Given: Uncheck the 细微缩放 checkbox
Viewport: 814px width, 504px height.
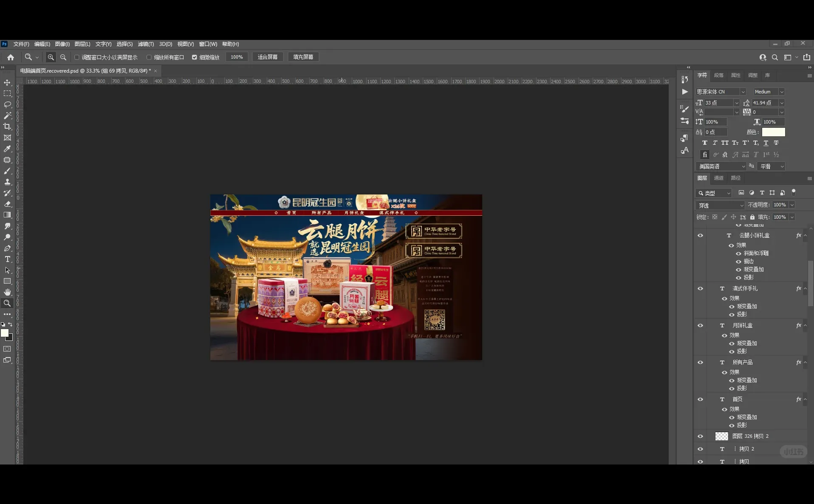Looking at the screenshot, I should click(194, 57).
